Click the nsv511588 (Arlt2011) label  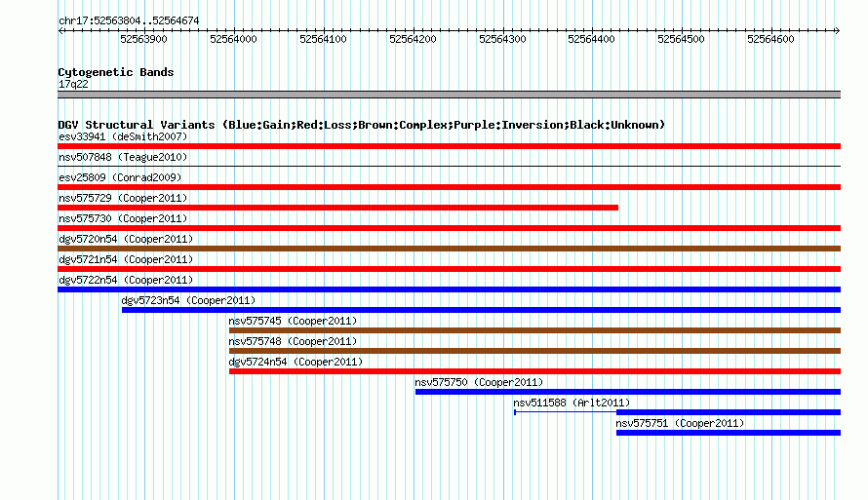tap(572, 403)
